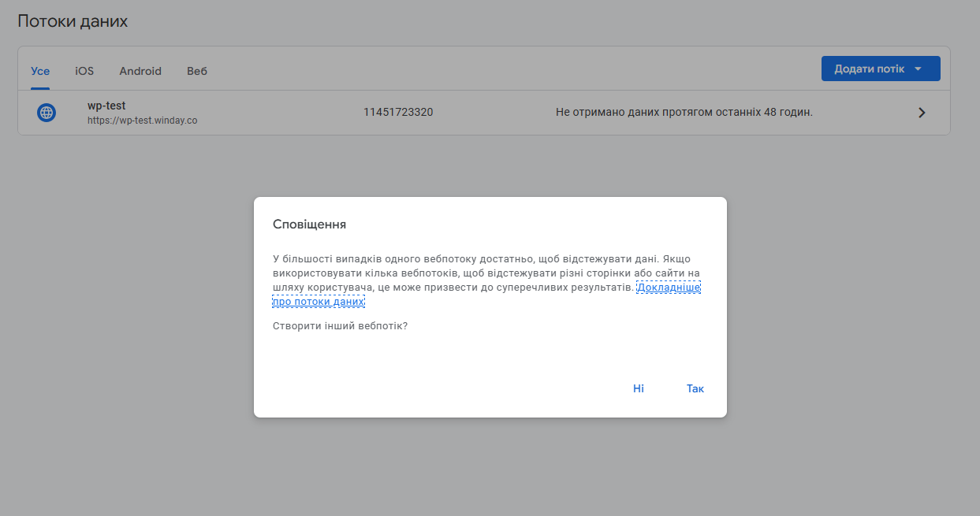Click the no data received in 48 hours status
The image size is (980, 516).
tap(684, 113)
